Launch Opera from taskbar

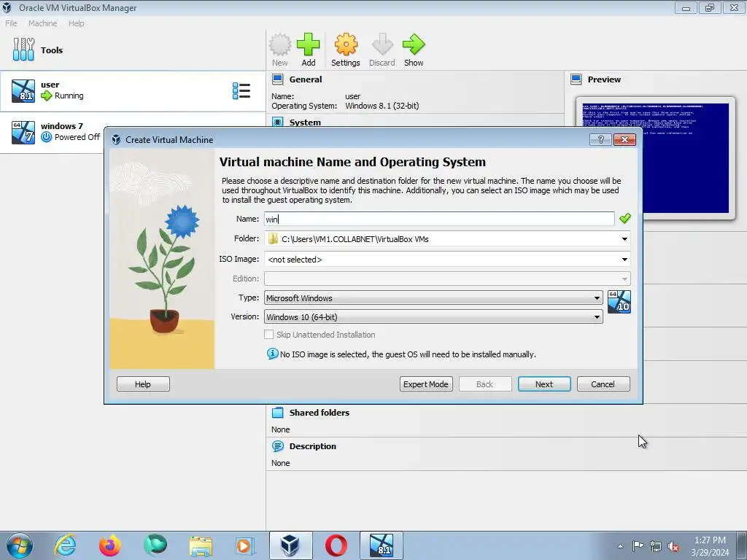coord(336,545)
